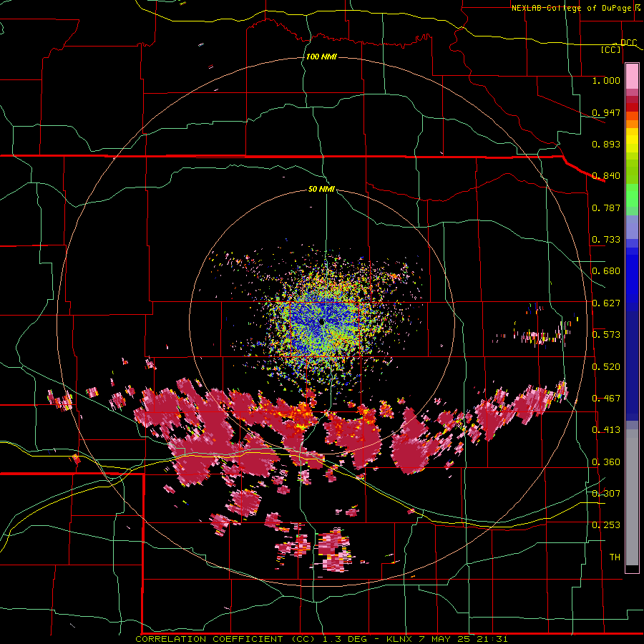Click the TH threshold label

pos(615,557)
